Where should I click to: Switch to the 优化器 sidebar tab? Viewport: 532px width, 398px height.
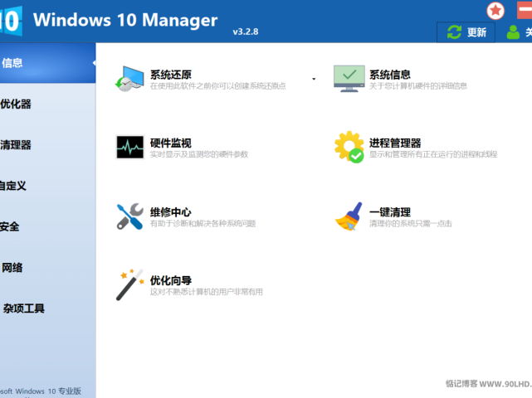(48, 104)
